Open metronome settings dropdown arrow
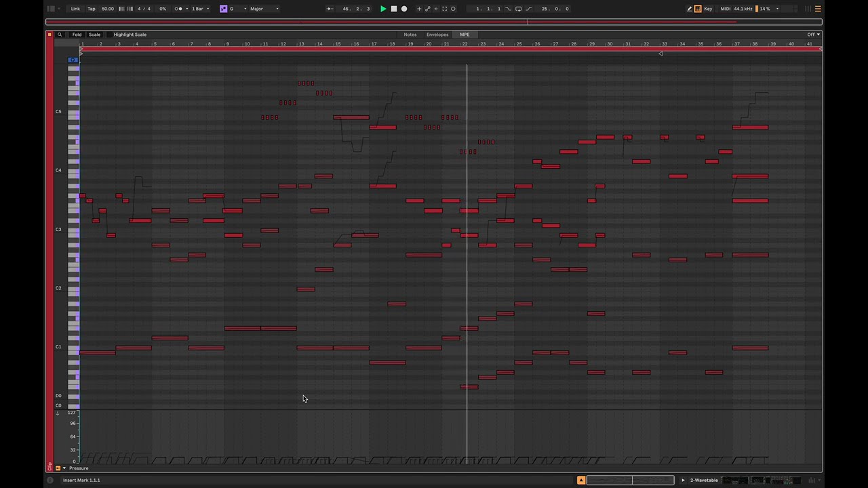 tap(186, 9)
